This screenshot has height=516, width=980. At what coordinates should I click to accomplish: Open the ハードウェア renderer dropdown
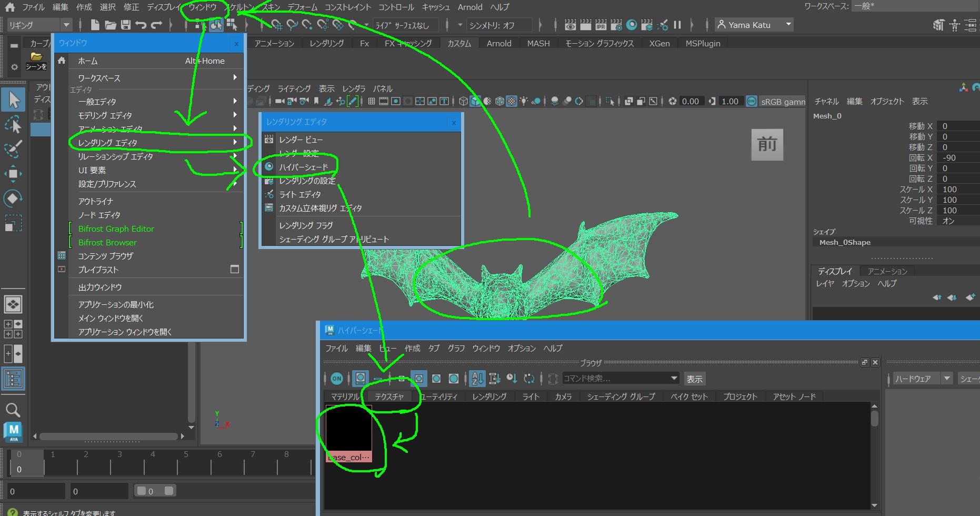click(x=924, y=379)
